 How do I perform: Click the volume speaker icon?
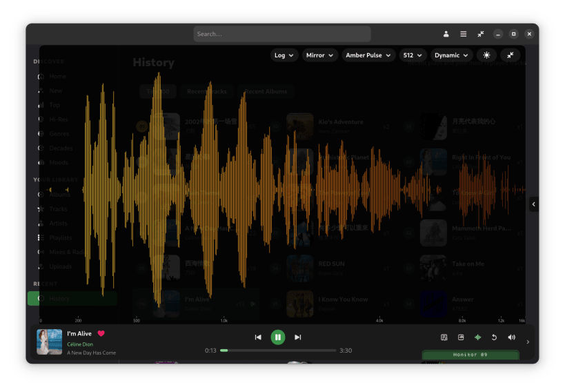click(512, 337)
